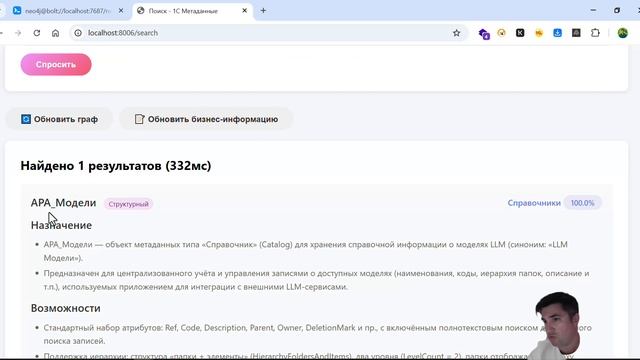Click the Найдено 1 результатов heading
The image size is (640, 360).
click(116, 166)
